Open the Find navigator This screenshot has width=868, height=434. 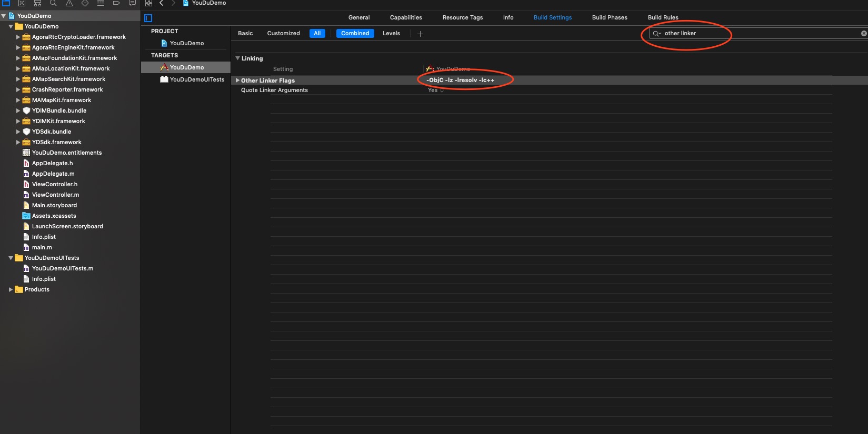tap(53, 3)
